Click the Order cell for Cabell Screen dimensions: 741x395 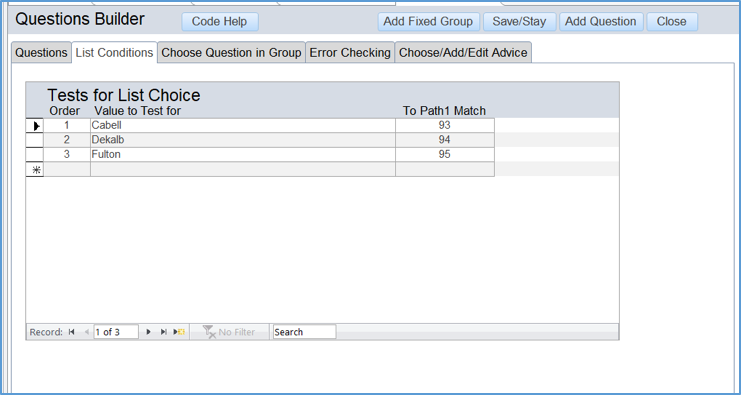(67, 126)
